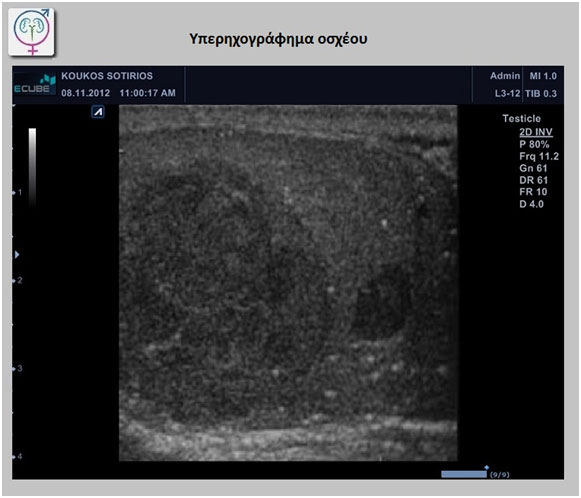The height and width of the screenshot is (498, 581).
Task: Click the DR 61 dynamic range setting
Action: [534, 180]
